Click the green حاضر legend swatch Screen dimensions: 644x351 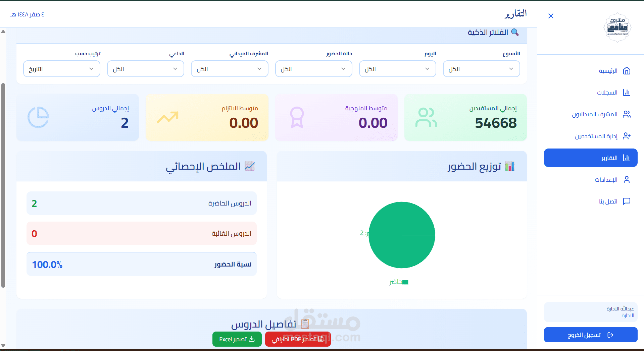coord(405,282)
